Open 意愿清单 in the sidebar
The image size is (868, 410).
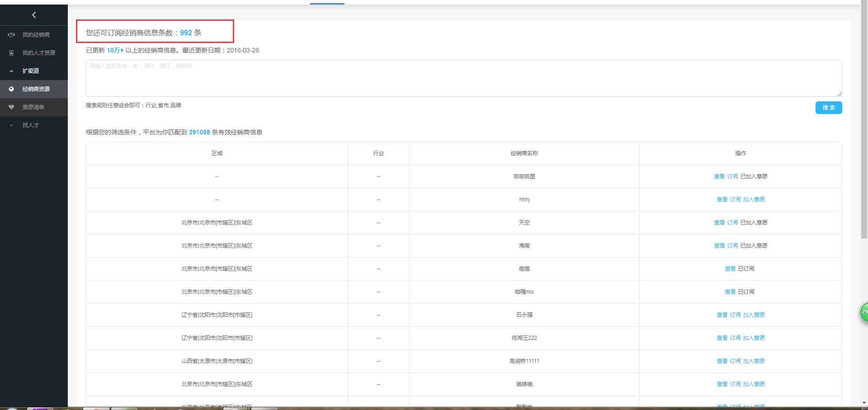(x=33, y=107)
